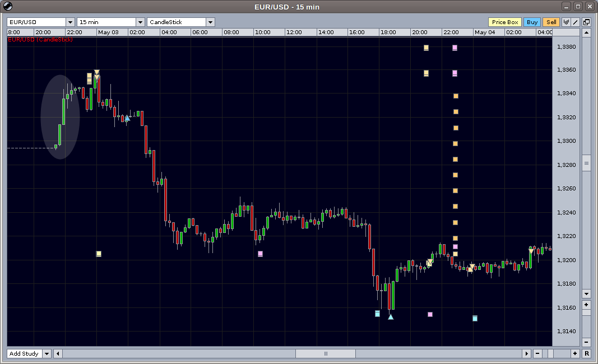Screen dimensions: 598x364
Task: Click the cyan up-triangle marker near 18:00 low
Action: (x=391, y=316)
